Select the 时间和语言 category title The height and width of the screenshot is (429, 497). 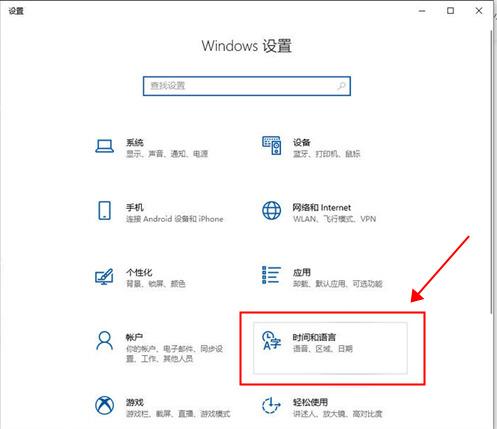[x=314, y=337]
